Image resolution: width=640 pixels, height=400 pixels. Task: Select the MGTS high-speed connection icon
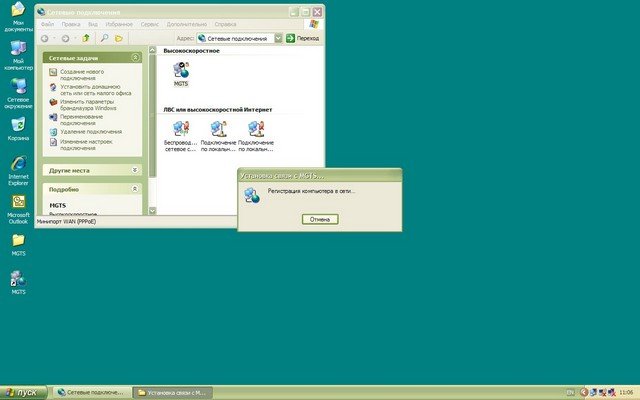(x=181, y=73)
